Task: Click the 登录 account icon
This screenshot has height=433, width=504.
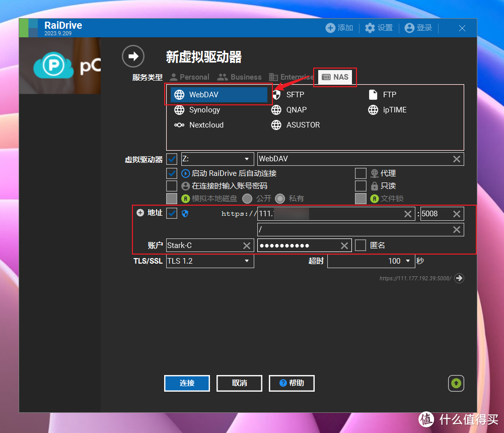Action: click(x=409, y=28)
